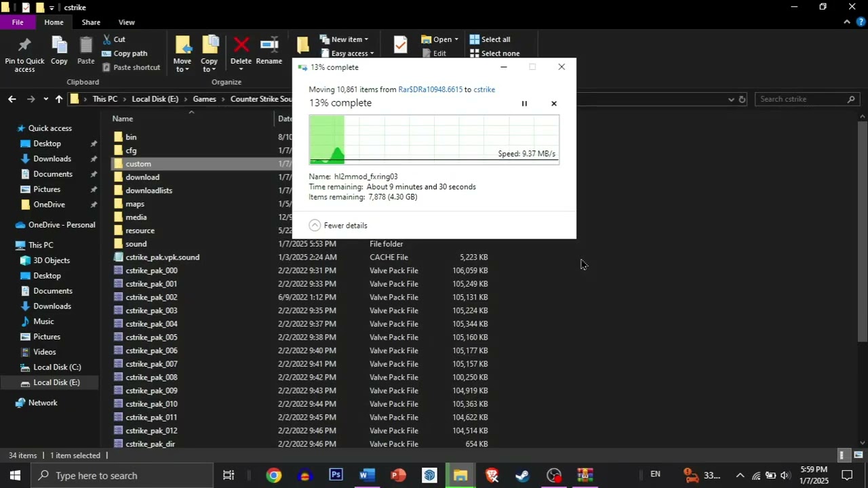Open WinRAR from the taskbar
The image size is (868, 488).
[x=585, y=475]
